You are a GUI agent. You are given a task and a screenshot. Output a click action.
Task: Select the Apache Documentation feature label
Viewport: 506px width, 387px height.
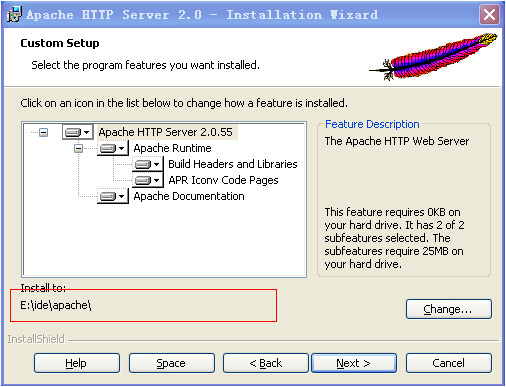(189, 196)
